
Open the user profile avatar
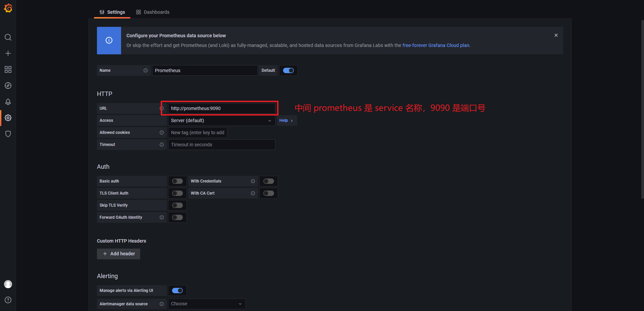[x=8, y=284]
